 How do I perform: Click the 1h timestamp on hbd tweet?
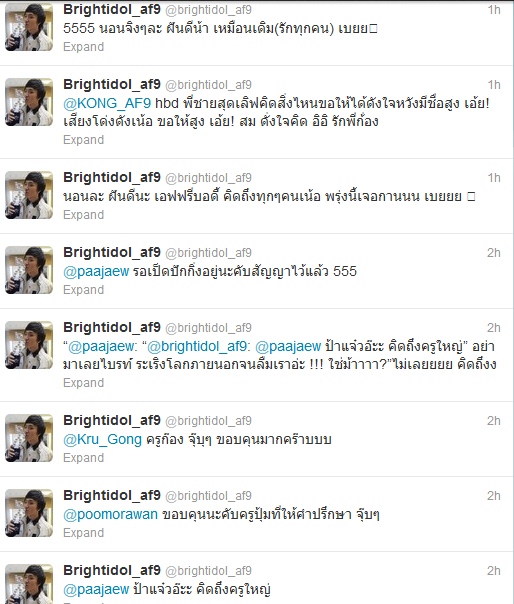494,85
